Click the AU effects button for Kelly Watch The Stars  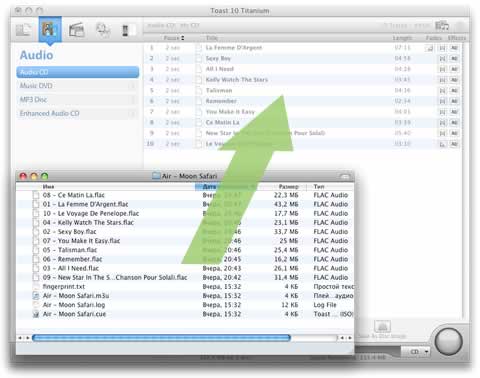pyautogui.click(x=454, y=80)
